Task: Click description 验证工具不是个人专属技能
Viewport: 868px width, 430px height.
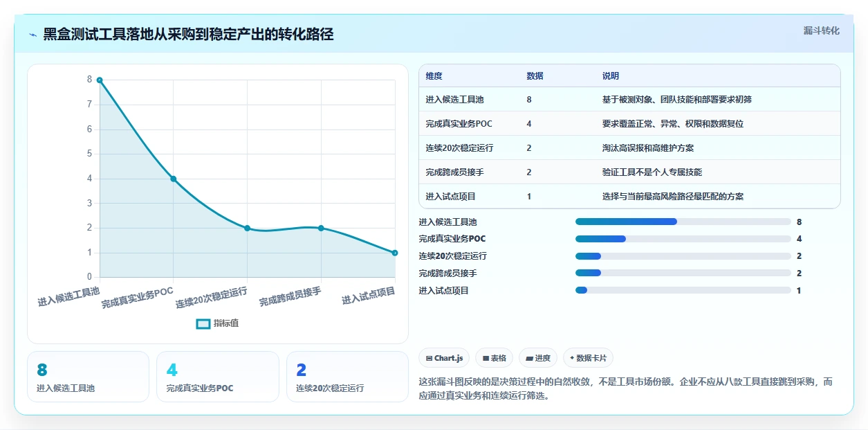Action: tap(652, 172)
